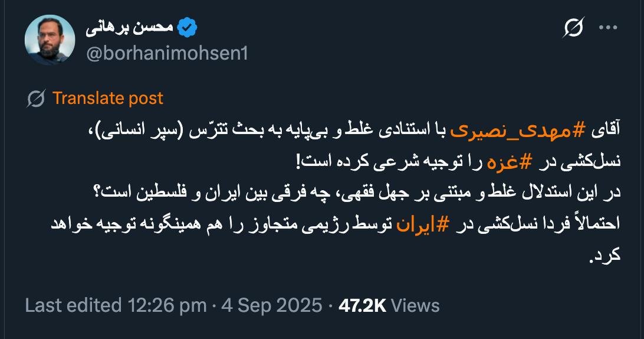This screenshot has width=644, height=339.
Task: Click the blue verified badge
Action: (188, 27)
